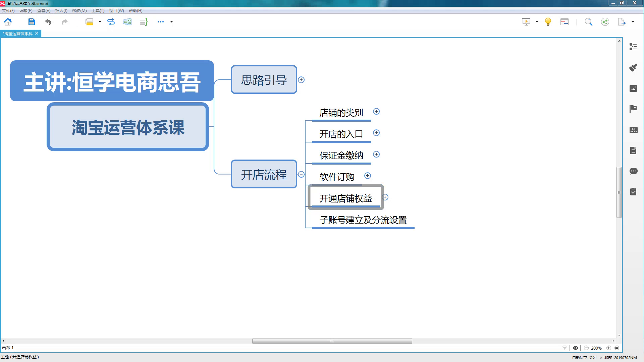Select the 子账号建立及分流设置 topic
Image resolution: width=644 pixels, height=362 pixels.
(x=363, y=220)
